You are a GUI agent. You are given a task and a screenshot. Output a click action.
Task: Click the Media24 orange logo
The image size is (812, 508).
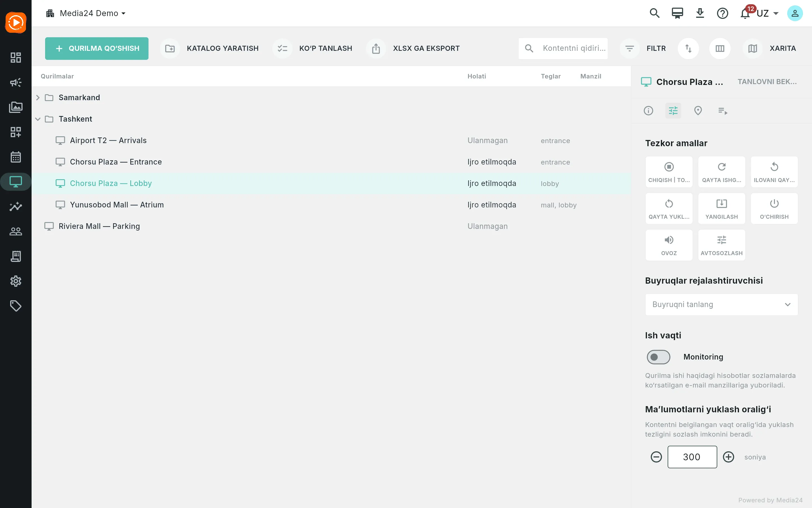16,23
